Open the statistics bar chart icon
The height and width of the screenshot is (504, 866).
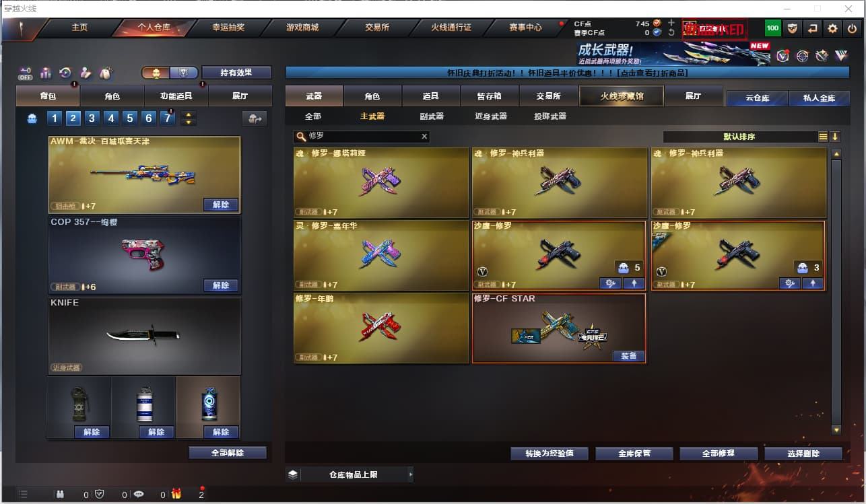46,73
